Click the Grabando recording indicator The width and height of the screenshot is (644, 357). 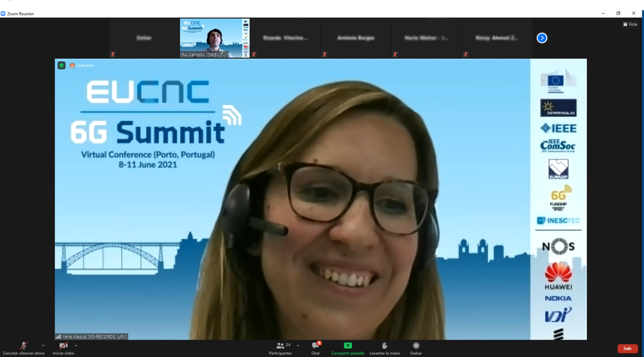[82, 65]
